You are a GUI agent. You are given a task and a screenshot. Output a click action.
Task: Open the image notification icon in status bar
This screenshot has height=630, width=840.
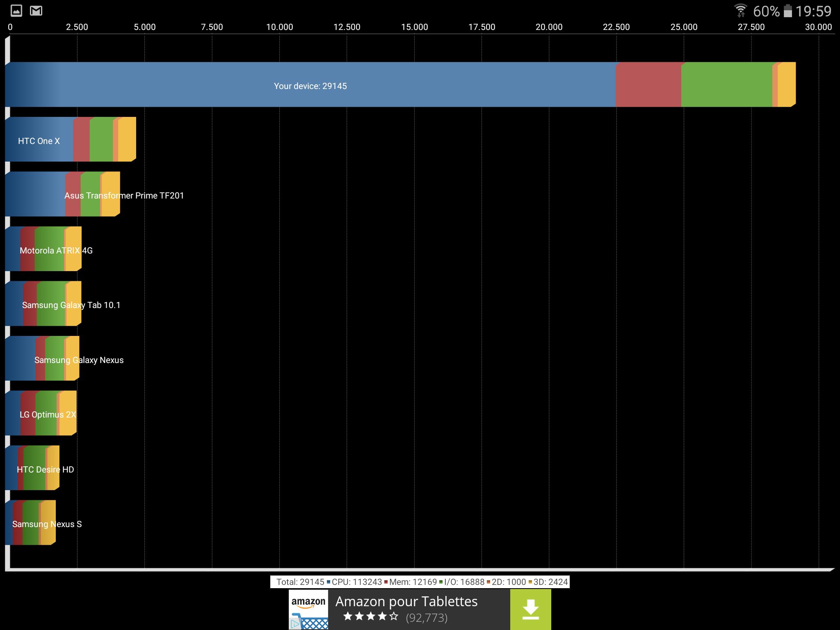pos(16,11)
